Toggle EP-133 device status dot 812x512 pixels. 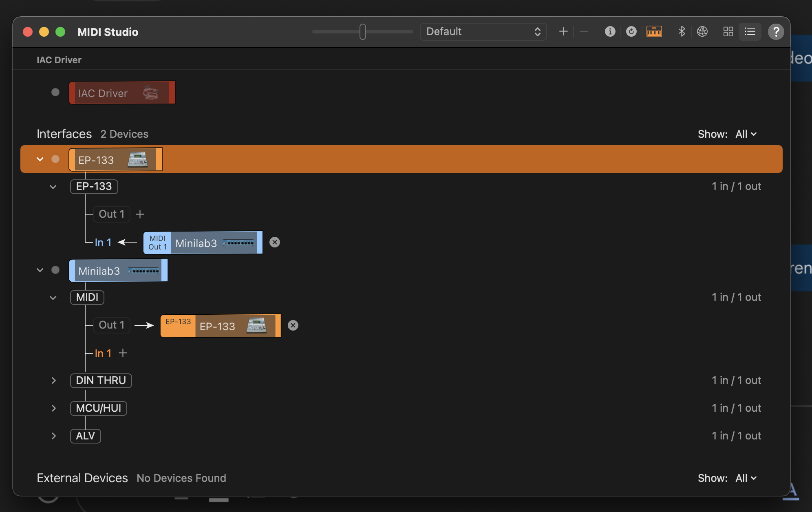[x=55, y=159]
